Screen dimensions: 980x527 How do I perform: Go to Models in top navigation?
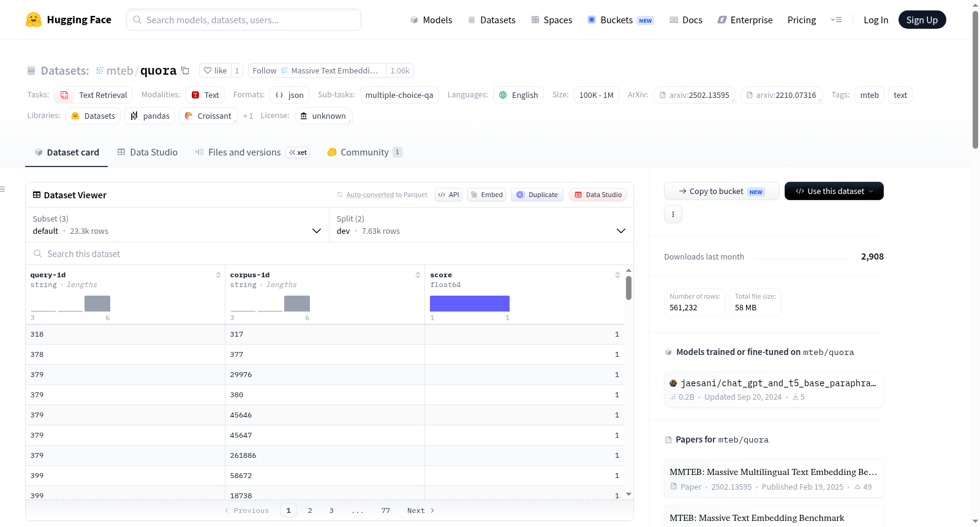tap(431, 20)
